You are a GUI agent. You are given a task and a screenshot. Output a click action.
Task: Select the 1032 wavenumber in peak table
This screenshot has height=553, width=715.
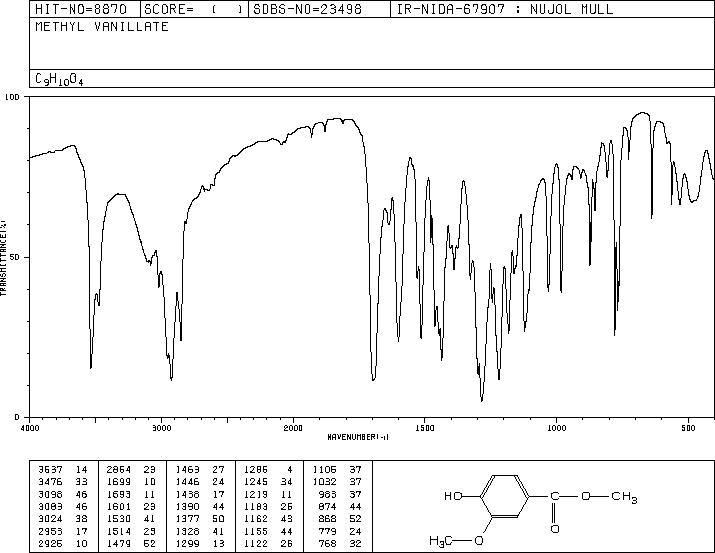click(x=325, y=482)
